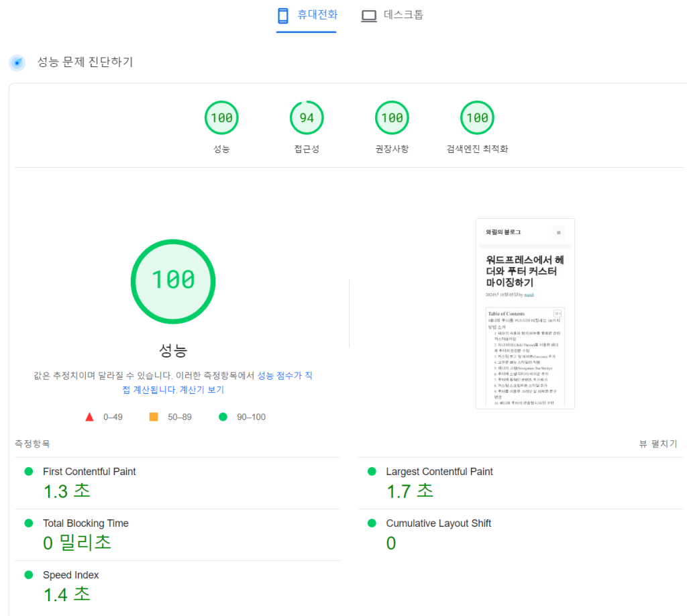The height and width of the screenshot is (616, 687).
Task: Click the laptop icon in desktop tab
Action: [369, 16]
